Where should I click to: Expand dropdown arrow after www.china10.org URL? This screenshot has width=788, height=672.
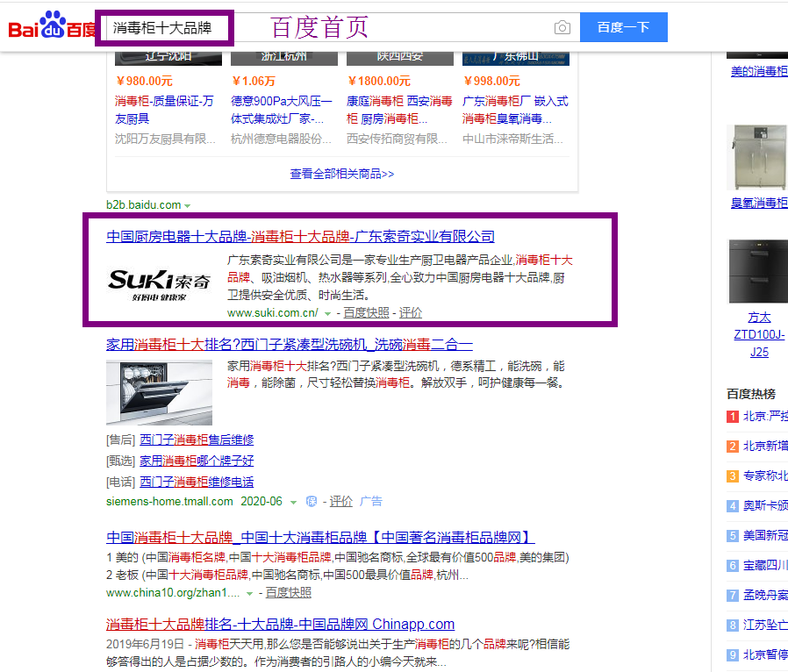pyautogui.click(x=250, y=593)
